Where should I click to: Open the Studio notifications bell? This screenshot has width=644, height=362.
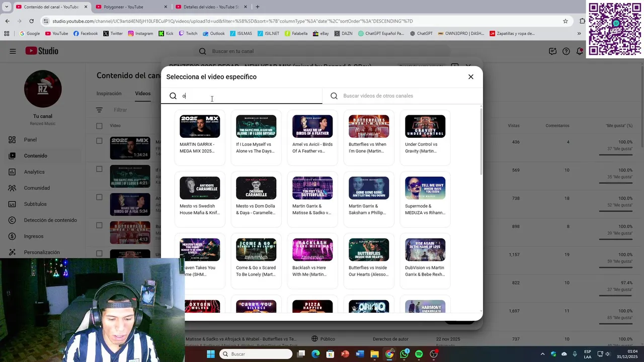580,51
